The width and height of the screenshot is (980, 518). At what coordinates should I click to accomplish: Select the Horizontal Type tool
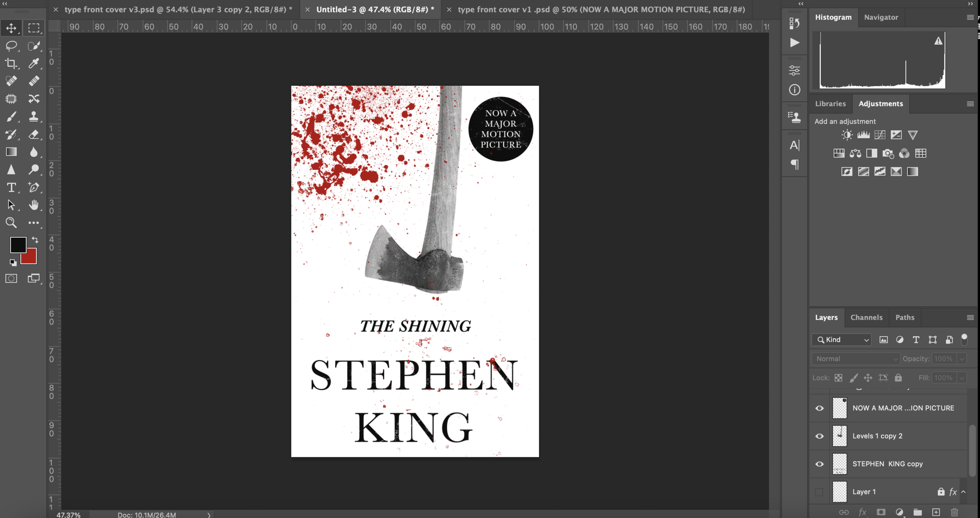(x=11, y=187)
